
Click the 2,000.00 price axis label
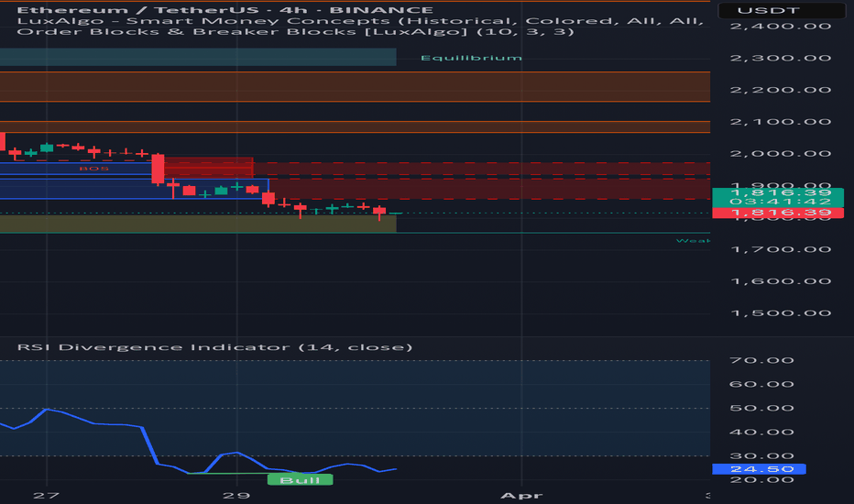pos(780,154)
